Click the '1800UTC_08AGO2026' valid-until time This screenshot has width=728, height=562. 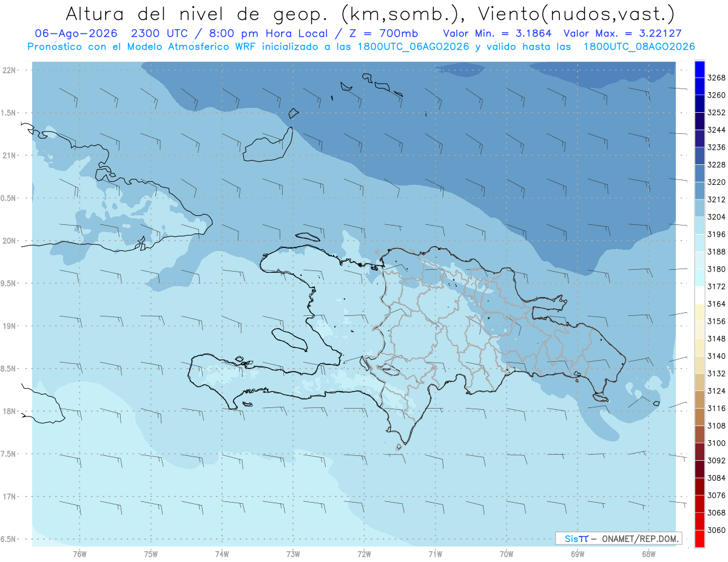[639, 47]
